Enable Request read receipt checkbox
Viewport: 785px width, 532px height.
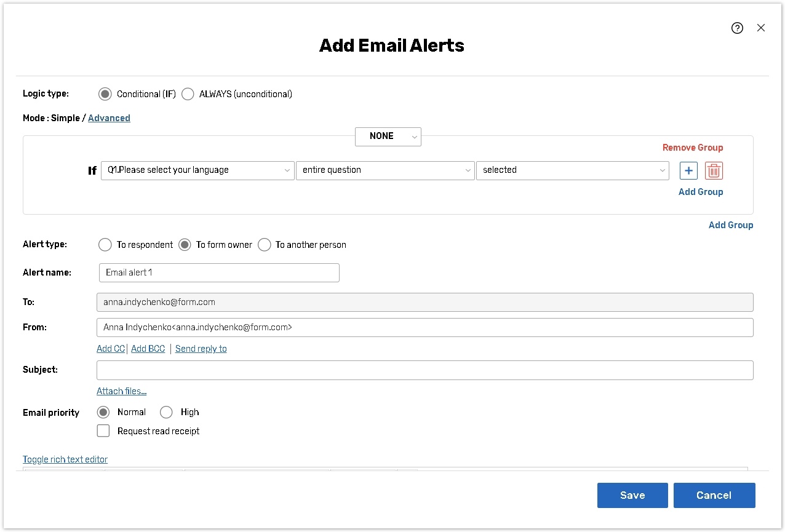pos(103,431)
